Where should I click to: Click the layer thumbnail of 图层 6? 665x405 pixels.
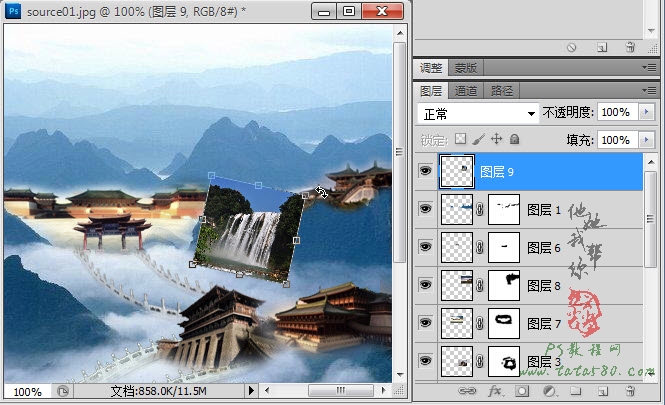click(457, 247)
